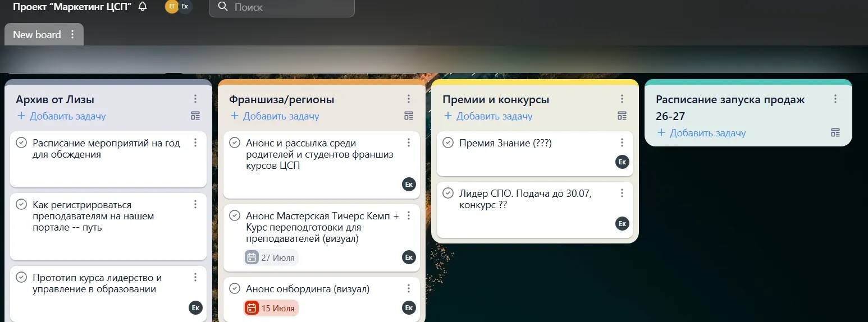Click the Архив от Лизы column title
868x322 pixels.
(55, 99)
